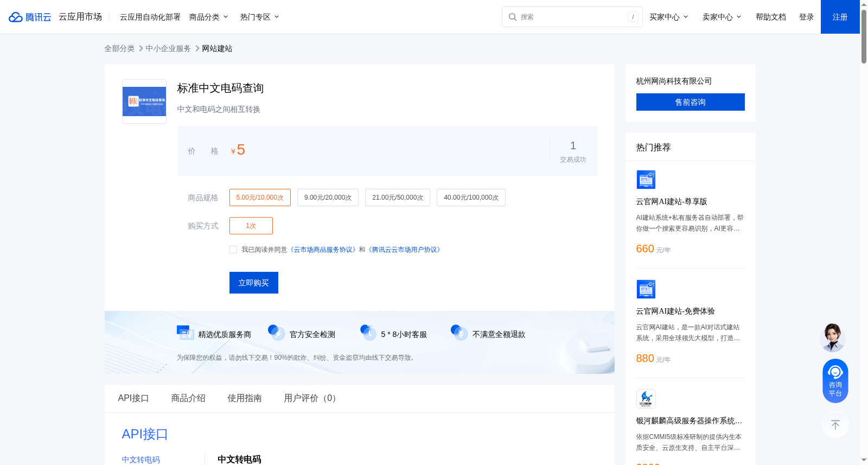This screenshot has width=868, height=465.
Task: Select the 40.00元/100,000次 specification
Action: tap(471, 198)
